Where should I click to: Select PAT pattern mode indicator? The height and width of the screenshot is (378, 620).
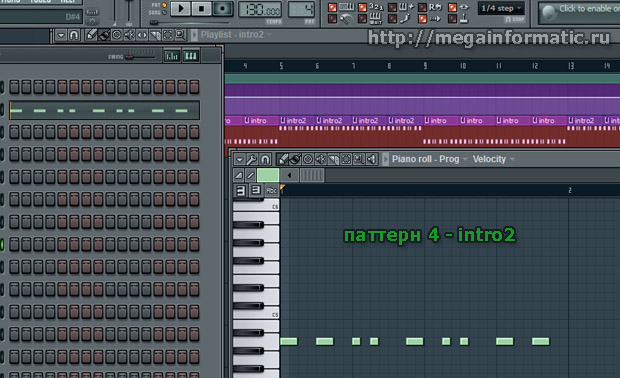[164, 5]
